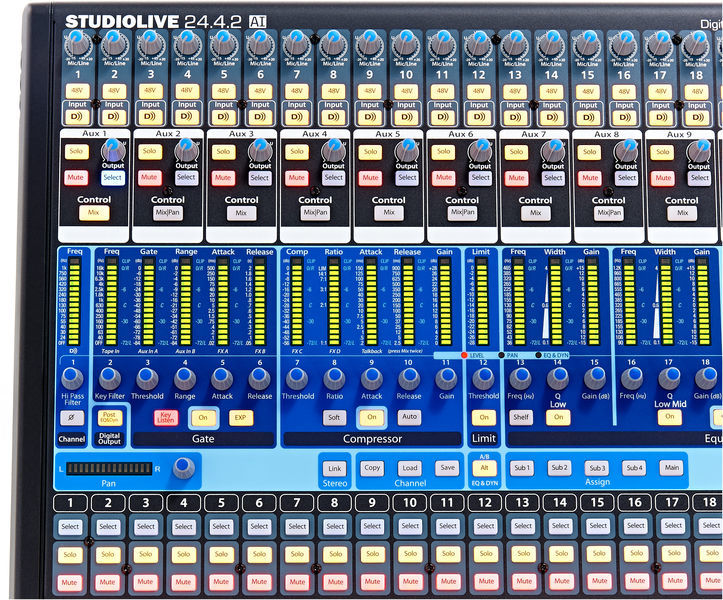Enable Soft knee on compressor
The image size is (723, 600).
click(334, 418)
